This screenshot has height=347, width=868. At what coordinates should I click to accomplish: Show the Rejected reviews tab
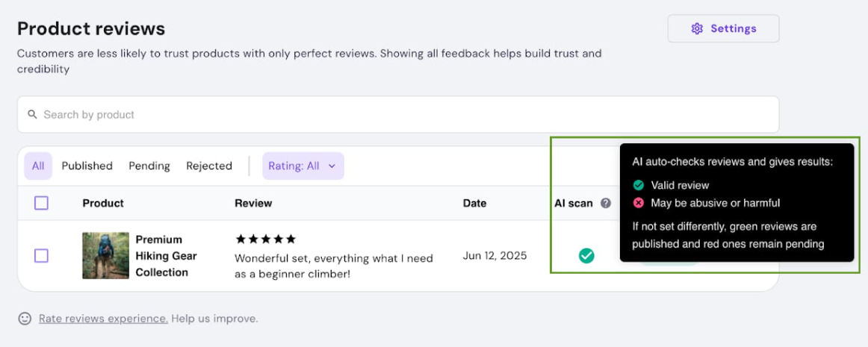tap(209, 166)
